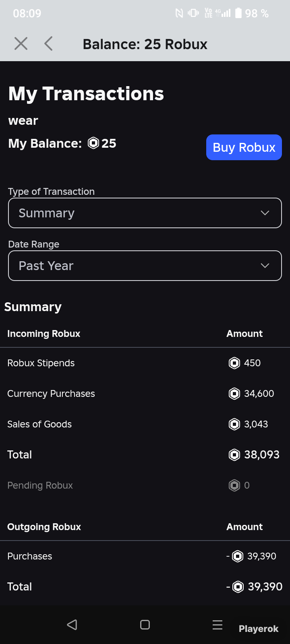
Task: Tap the Android back triangle button
Action: pos(72,625)
